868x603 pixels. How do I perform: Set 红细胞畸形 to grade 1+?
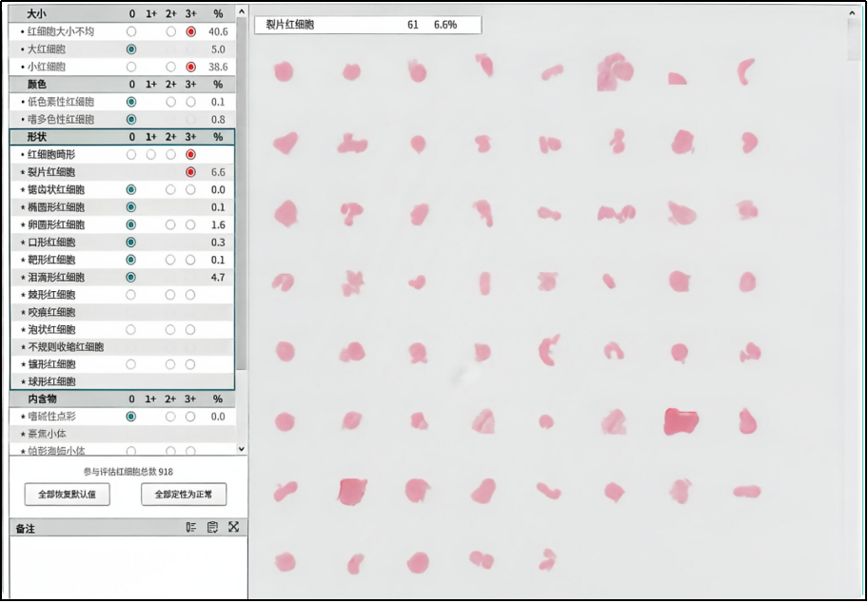tap(151, 154)
